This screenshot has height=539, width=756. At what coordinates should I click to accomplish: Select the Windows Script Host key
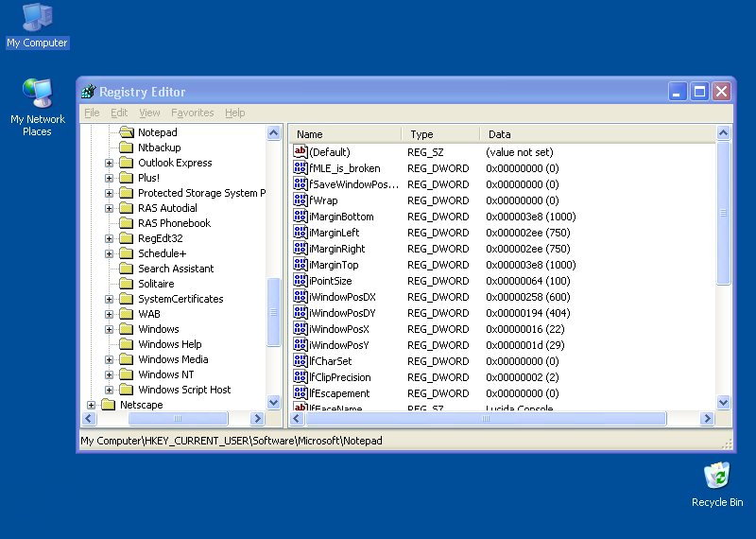tap(184, 390)
